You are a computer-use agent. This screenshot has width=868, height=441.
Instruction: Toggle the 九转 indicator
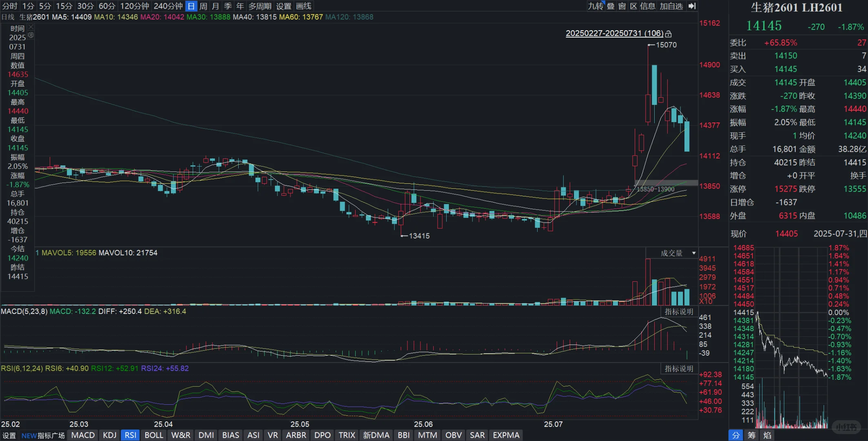595,6
